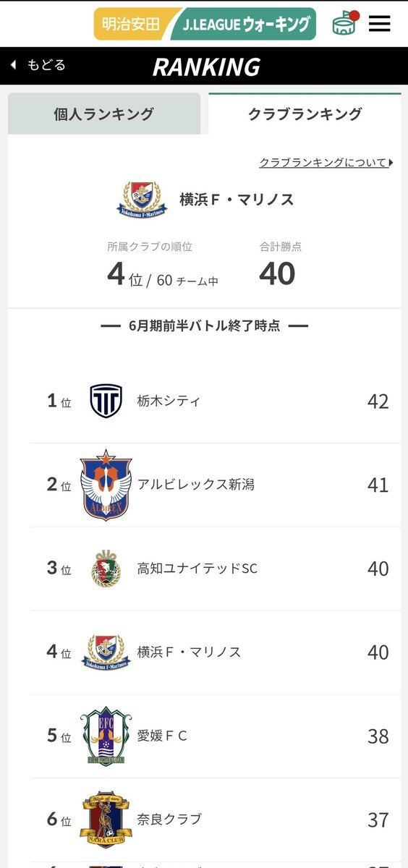Switch to 個人ランキング tab
The image size is (408, 868).
104,114
